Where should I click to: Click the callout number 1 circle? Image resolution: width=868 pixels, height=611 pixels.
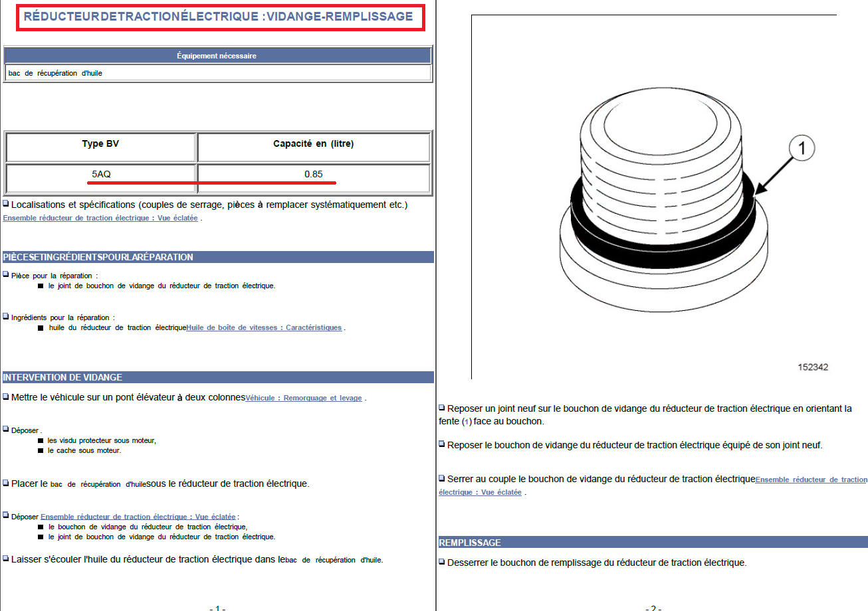802,150
